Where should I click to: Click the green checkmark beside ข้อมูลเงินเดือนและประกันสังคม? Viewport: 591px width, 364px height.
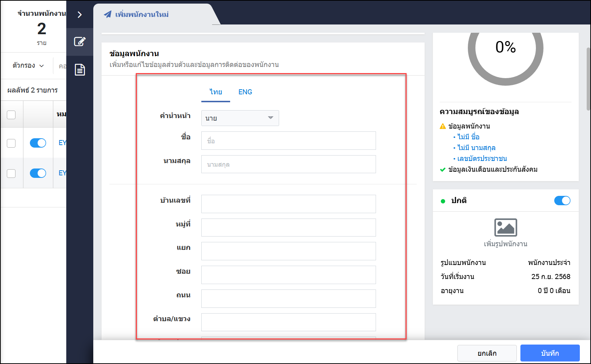click(x=443, y=170)
